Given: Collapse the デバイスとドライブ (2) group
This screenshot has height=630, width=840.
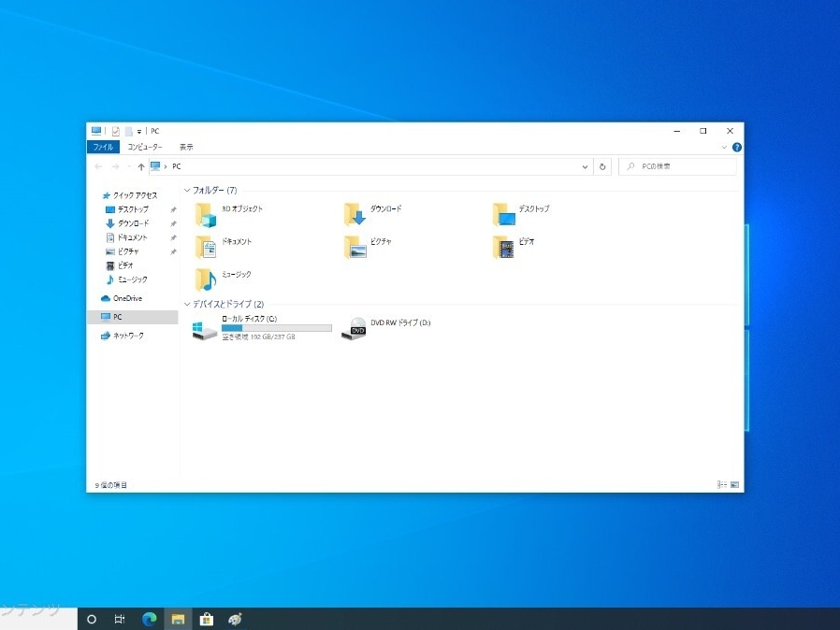Looking at the screenshot, I should tap(187, 304).
